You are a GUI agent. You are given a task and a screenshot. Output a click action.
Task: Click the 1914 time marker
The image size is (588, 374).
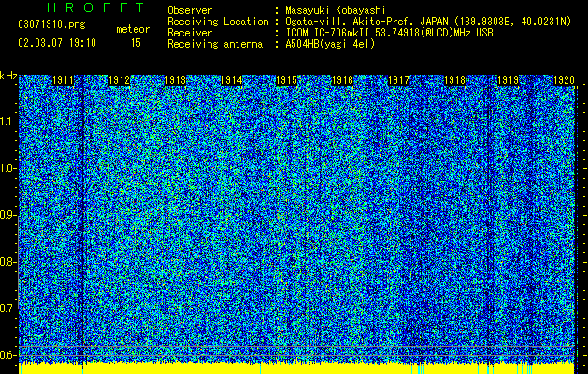click(x=231, y=80)
